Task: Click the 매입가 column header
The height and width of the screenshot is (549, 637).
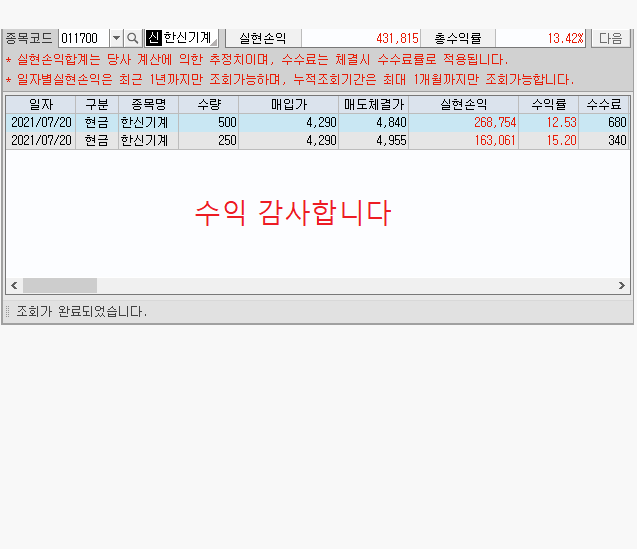Action: pos(289,105)
